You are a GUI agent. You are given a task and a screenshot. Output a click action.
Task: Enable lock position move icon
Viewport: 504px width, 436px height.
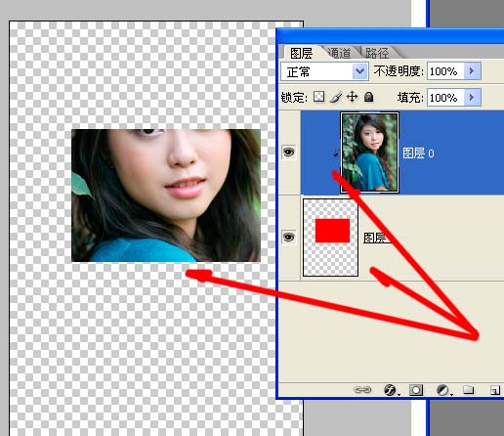[x=353, y=97]
